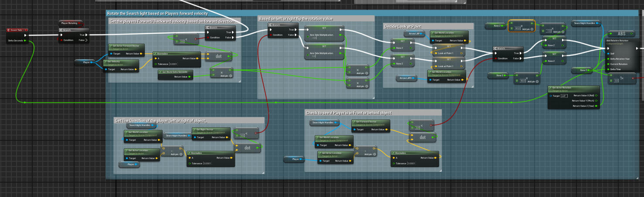
Task: Click the Return Value Z (Yaw) output pin
Action: pos(596,106)
